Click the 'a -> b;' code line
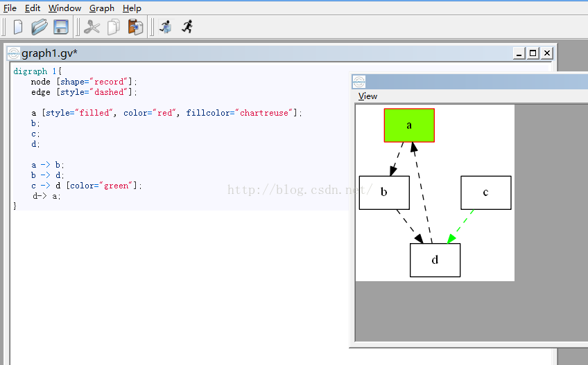Screen dimensions: 588x365 point(48,165)
